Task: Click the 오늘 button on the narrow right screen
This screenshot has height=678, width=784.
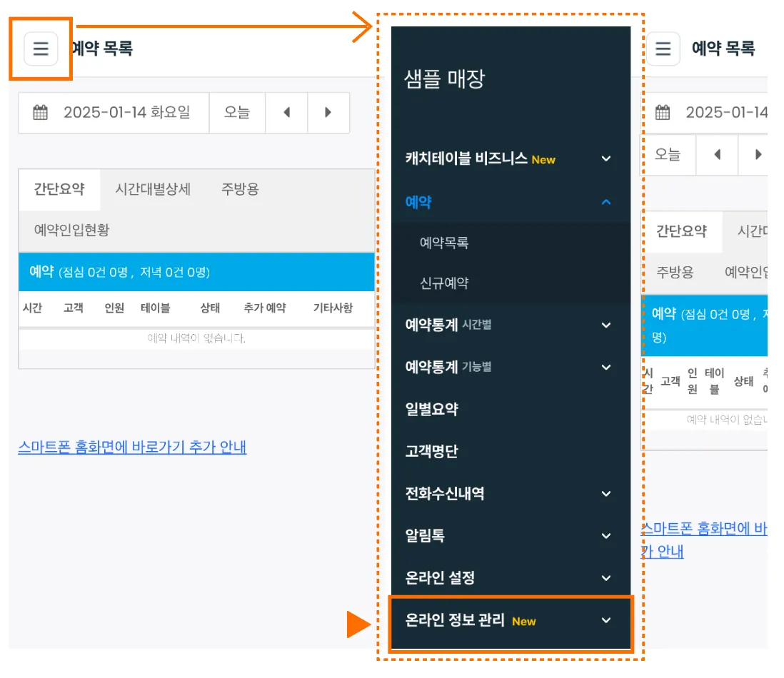Action: [x=668, y=154]
